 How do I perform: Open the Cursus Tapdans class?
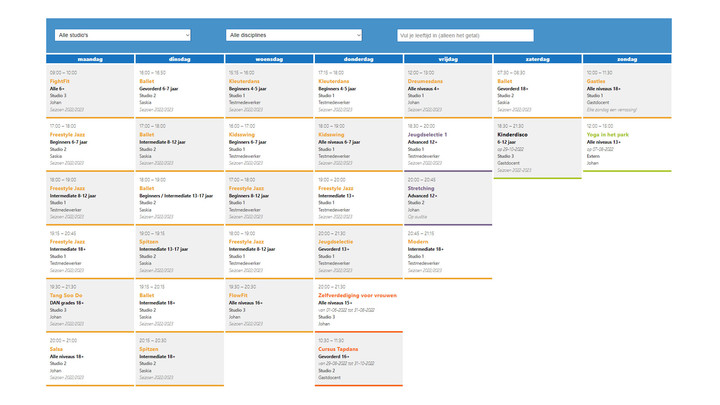[359, 359]
